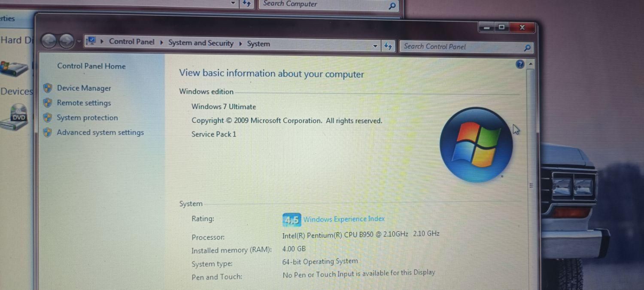
Task: Select the Microsoft Corporation copyright line
Action: pos(287,121)
